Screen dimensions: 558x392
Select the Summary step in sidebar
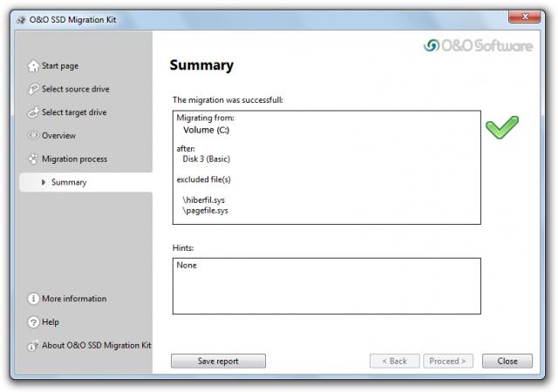(85, 182)
